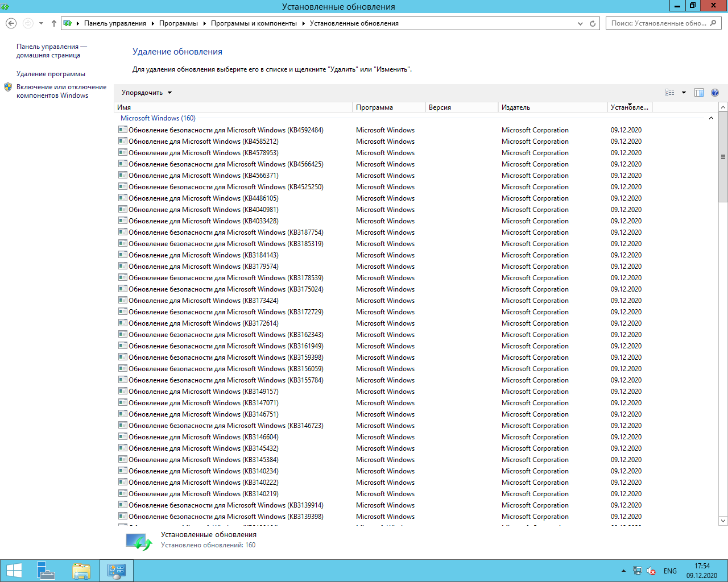Expand arrow after Программы breadcrumb
Image resolution: width=728 pixels, height=582 pixels.
[204, 23]
